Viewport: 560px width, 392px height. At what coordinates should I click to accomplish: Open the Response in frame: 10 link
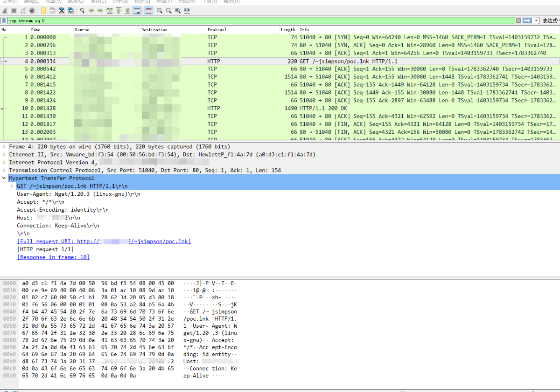pyautogui.click(x=53, y=257)
